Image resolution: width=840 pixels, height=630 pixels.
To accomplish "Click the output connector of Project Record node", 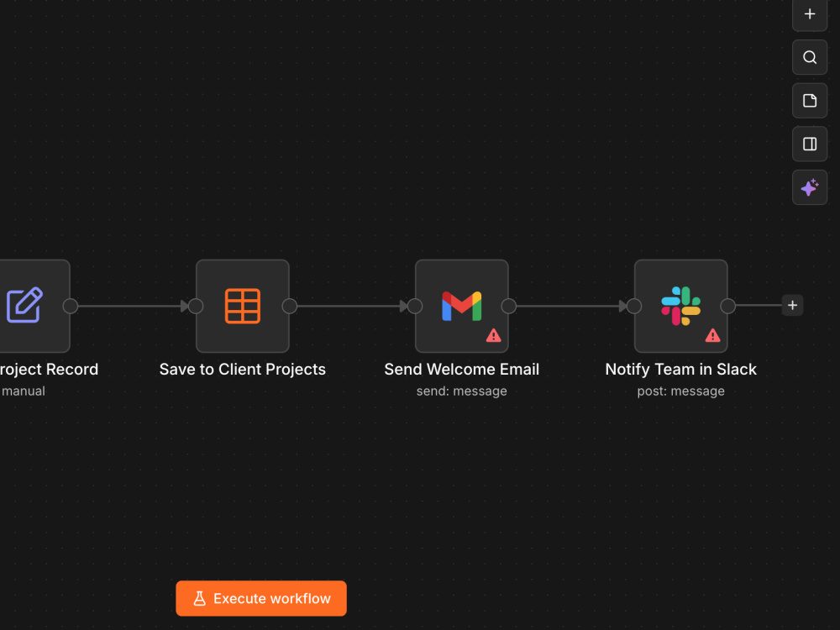I will point(71,306).
